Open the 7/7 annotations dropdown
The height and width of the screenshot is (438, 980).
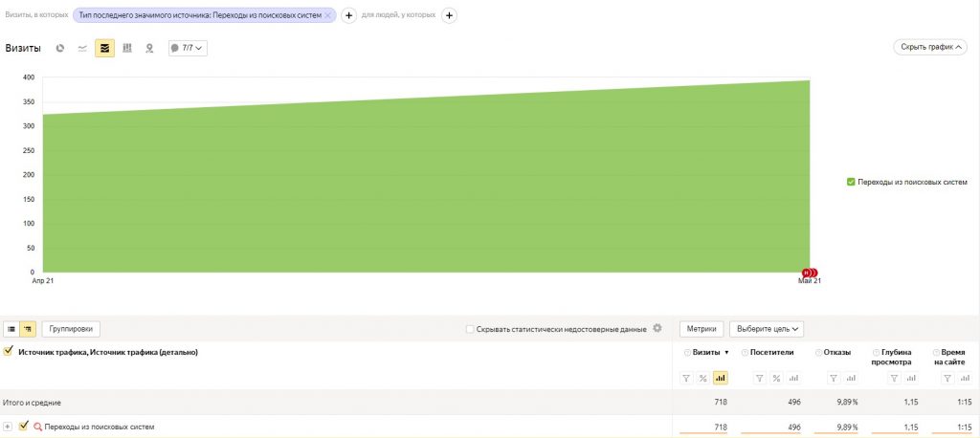click(188, 47)
